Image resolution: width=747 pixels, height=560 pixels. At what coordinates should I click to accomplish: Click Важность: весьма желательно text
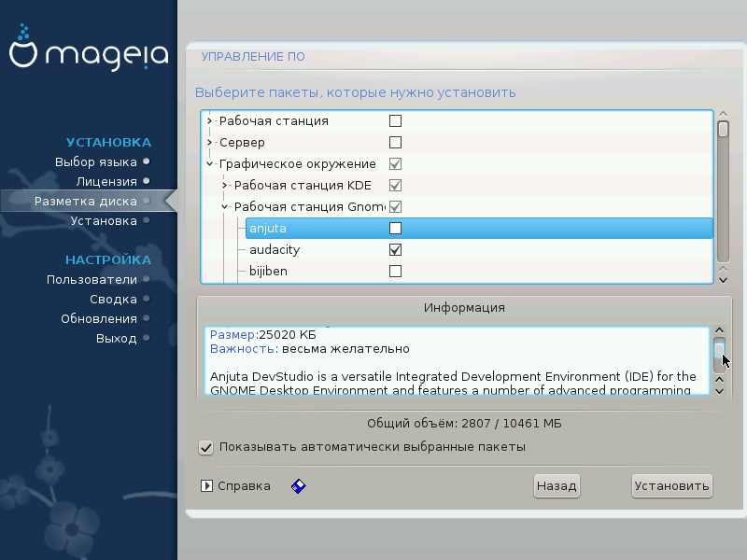coord(310,349)
